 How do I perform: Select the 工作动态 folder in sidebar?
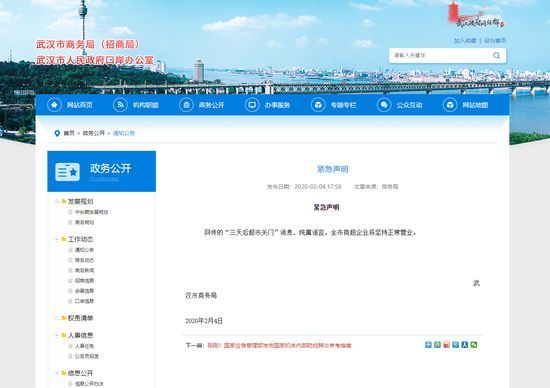[80, 239]
